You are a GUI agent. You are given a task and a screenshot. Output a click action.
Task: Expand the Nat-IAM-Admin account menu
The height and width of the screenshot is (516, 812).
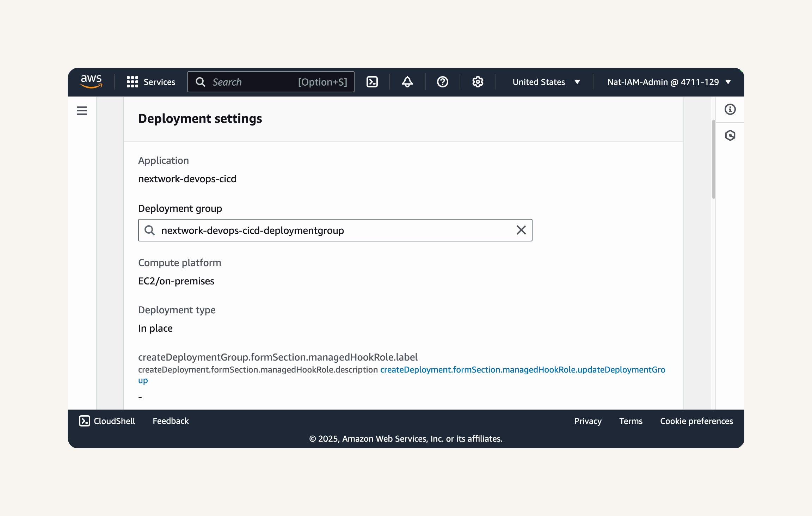click(669, 82)
